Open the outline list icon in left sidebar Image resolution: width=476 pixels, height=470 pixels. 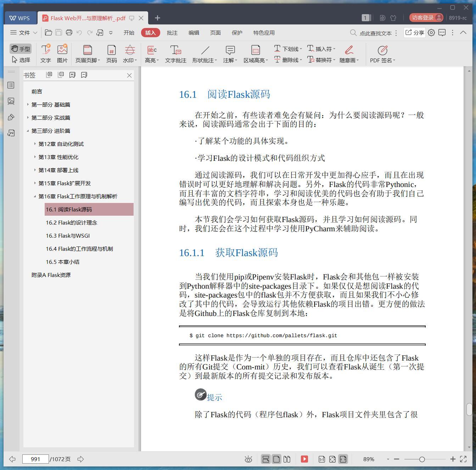pyautogui.click(x=11, y=85)
